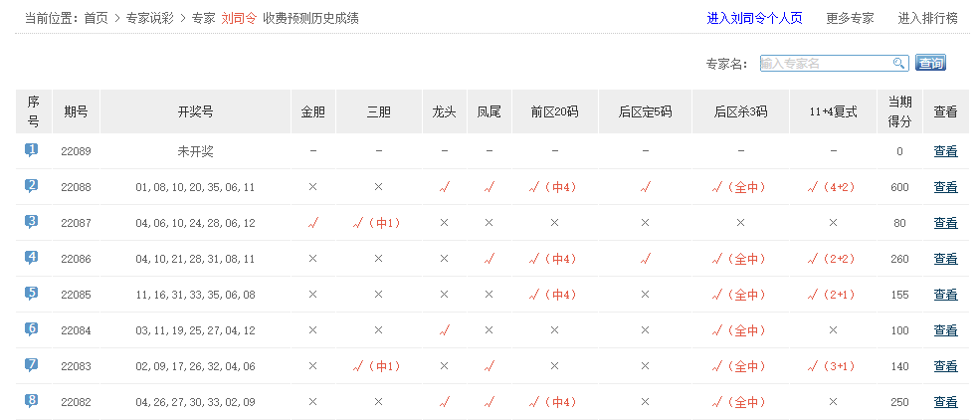Viewport: 980px width, 420px height.
Task: Navigate to 首页 in breadcrumb
Action: click(x=96, y=18)
